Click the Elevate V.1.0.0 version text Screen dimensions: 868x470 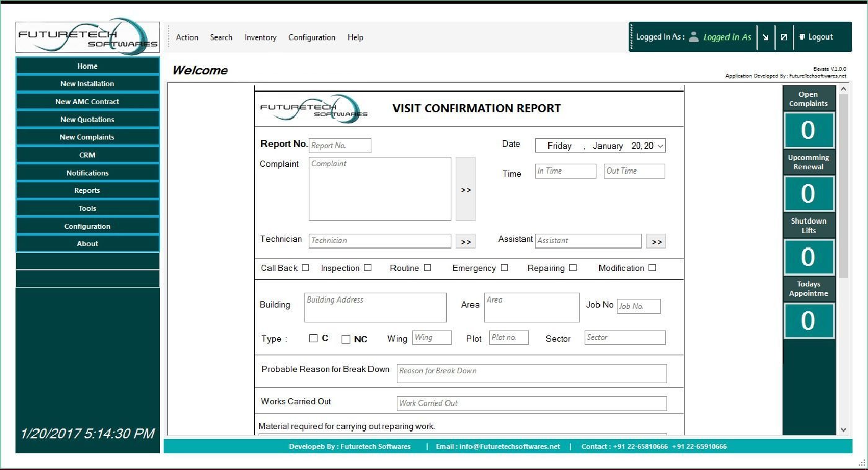click(830, 69)
